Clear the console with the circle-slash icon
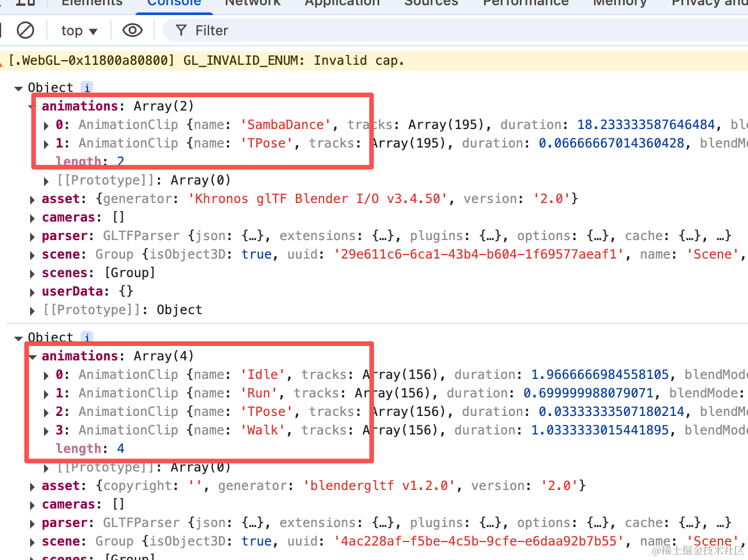The height and width of the screenshot is (560, 748). tap(25, 30)
